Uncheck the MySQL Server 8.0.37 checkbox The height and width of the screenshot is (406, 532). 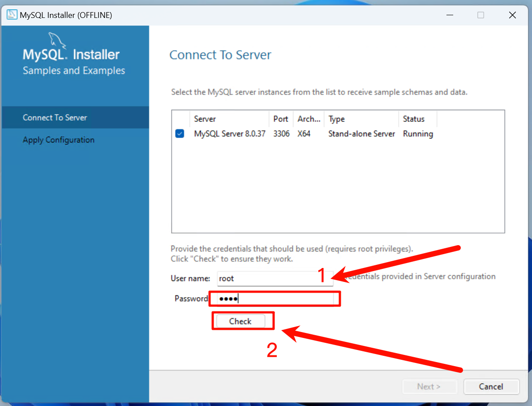click(180, 134)
